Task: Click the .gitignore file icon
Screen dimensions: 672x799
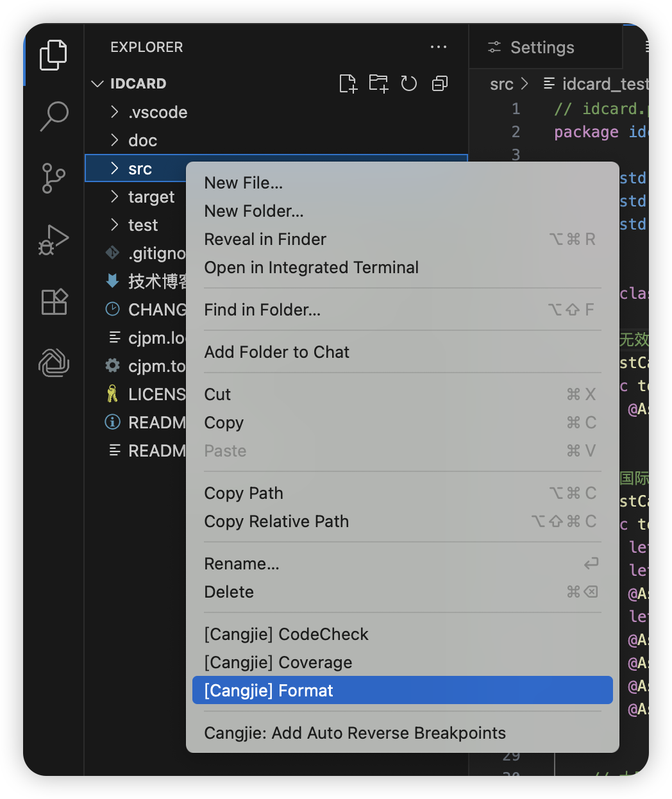Action: tap(112, 253)
